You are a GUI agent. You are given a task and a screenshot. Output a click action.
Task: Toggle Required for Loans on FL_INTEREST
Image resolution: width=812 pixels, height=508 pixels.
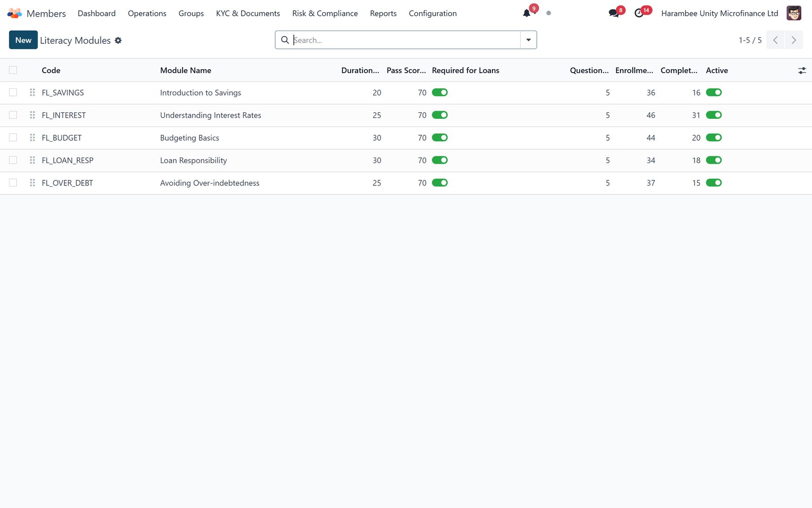[440, 115]
